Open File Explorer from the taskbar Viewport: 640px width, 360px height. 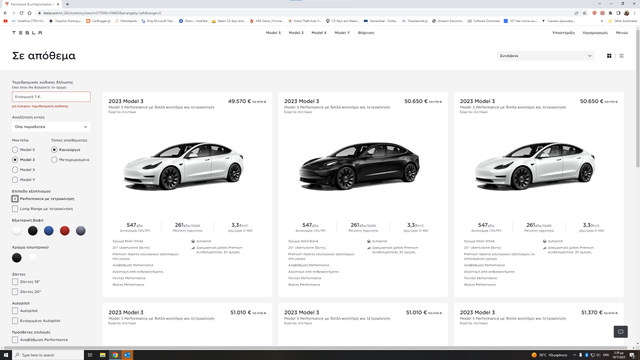(102, 355)
